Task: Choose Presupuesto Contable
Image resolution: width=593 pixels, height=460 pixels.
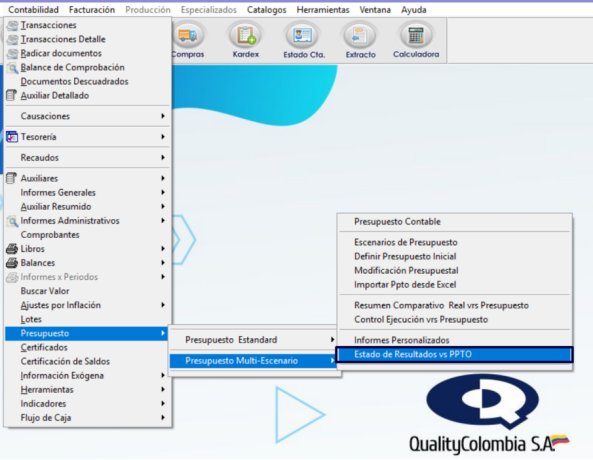Action: tap(455, 222)
